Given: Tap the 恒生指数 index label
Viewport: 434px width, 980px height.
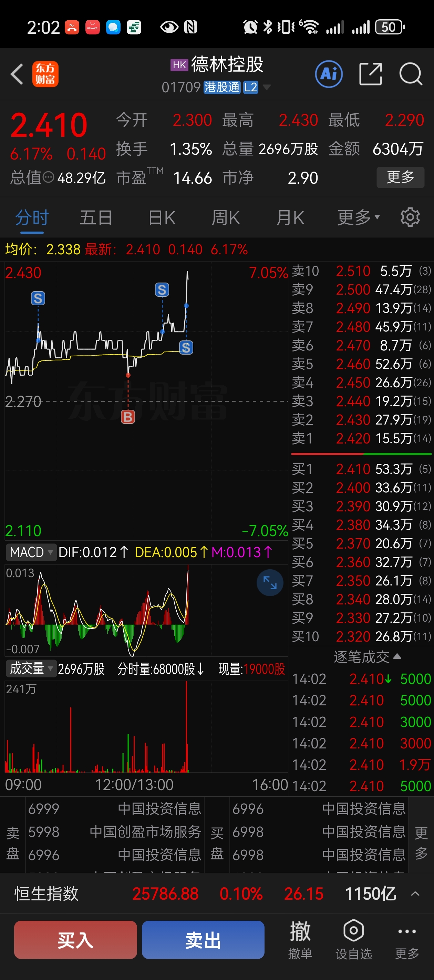Looking at the screenshot, I should click(46, 894).
